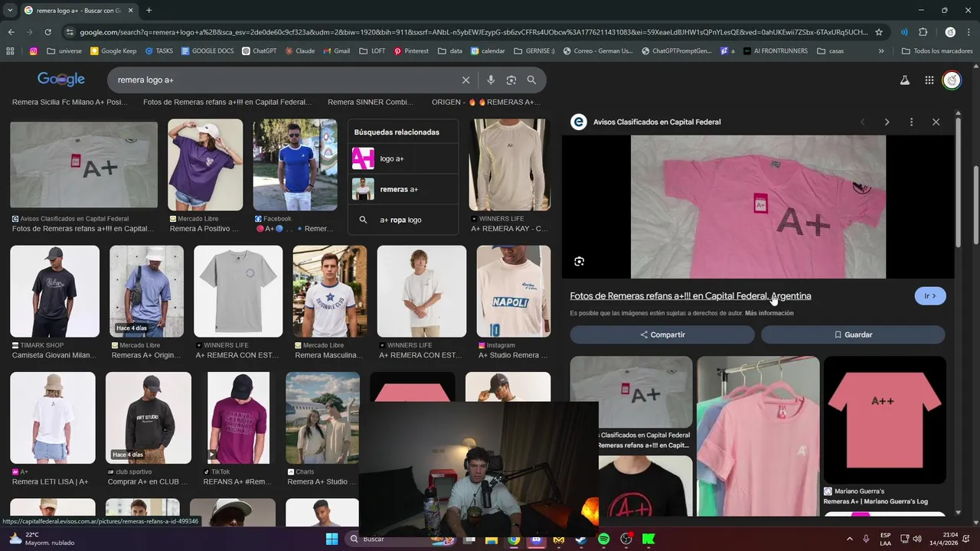The image size is (980, 551).
Task: Go to previous image in preview panel
Action: (863, 122)
